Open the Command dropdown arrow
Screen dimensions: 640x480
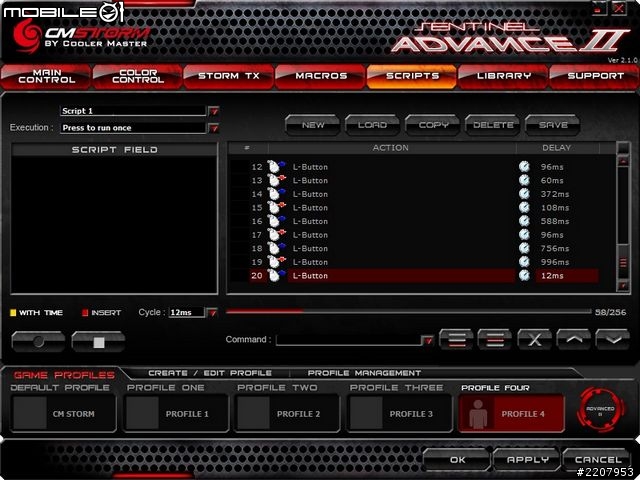[427, 340]
